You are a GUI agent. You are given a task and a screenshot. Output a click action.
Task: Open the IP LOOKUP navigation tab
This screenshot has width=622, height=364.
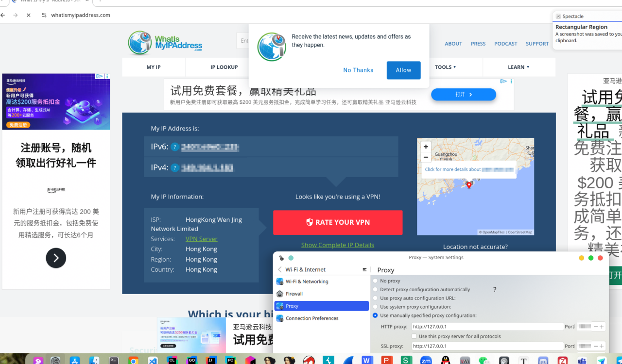(224, 67)
